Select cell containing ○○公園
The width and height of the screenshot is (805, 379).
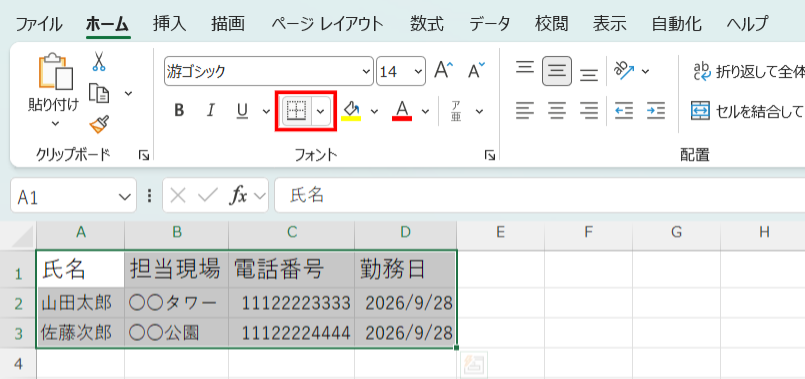[177, 333]
